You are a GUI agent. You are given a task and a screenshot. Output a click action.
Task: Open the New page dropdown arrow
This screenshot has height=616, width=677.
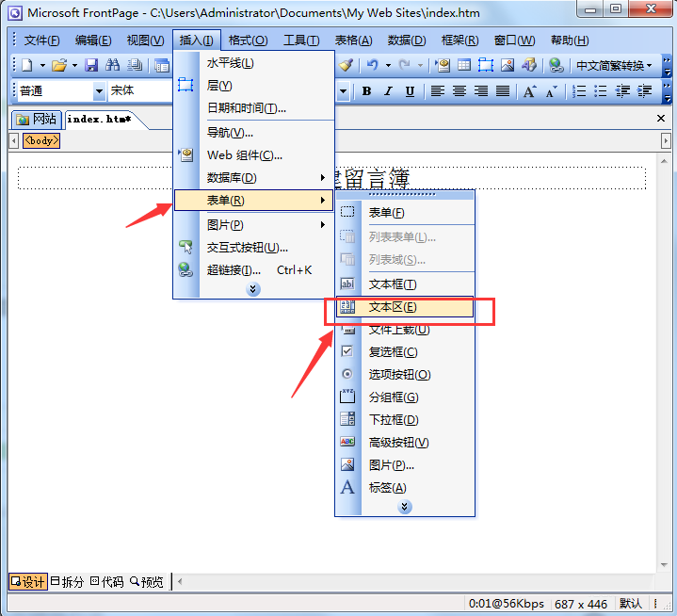coord(42,66)
